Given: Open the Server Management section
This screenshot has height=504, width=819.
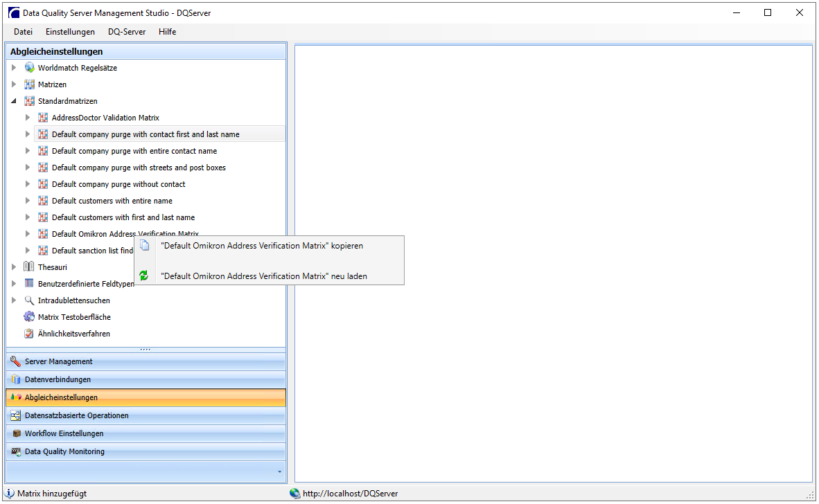Looking at the screenshot, I should pyautogui.click(x=146, y=361).
